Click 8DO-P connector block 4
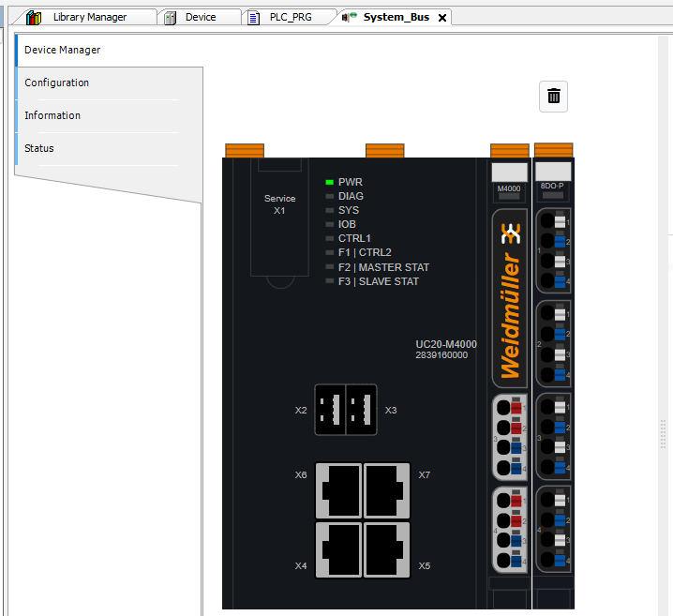The width and height of the screenshot is (673, 616). click(554, 530)
